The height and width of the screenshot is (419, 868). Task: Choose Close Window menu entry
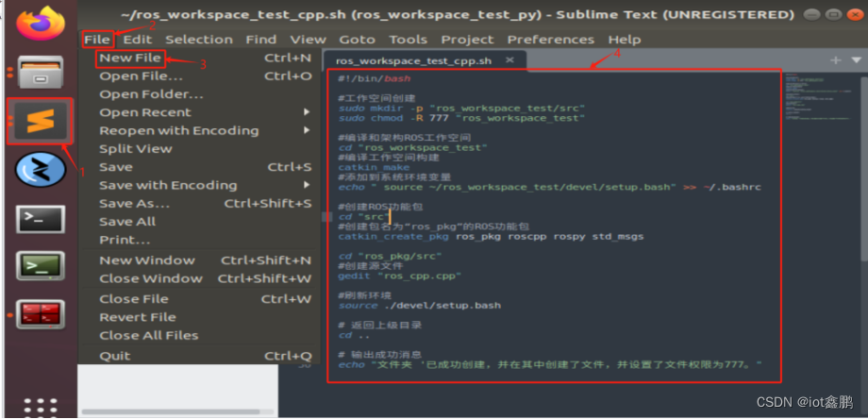tap(199, 279)
